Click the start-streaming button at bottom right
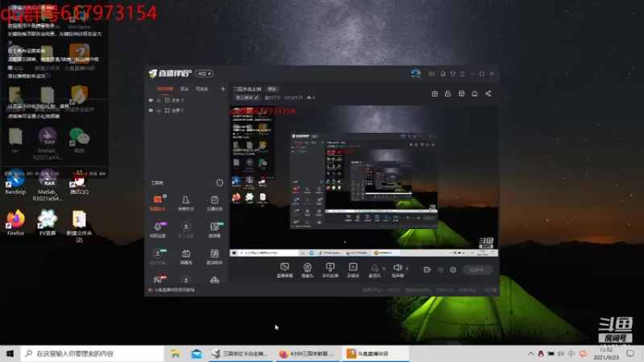The image size is (644, 362). [x=478, y=269]
